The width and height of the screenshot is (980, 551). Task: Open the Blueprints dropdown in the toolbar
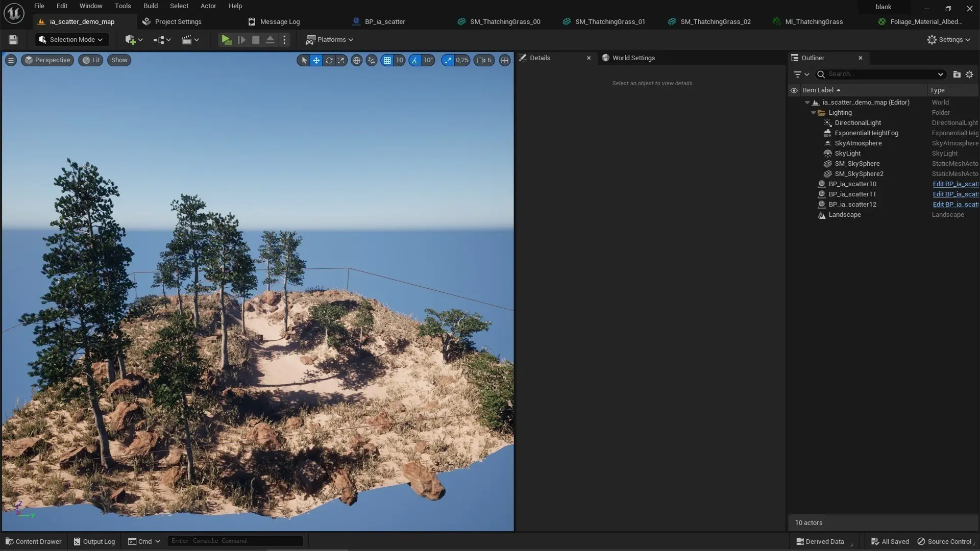coord(162,39)
